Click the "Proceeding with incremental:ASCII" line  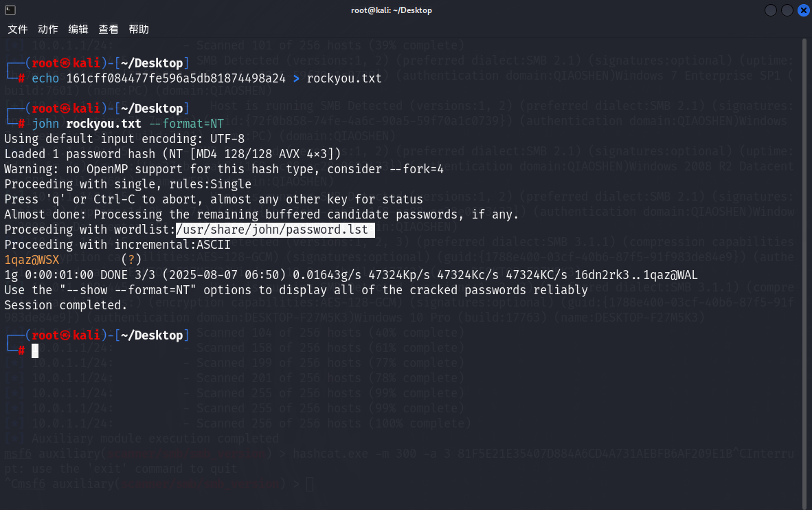pyautogui.click(x=117, y=245)
